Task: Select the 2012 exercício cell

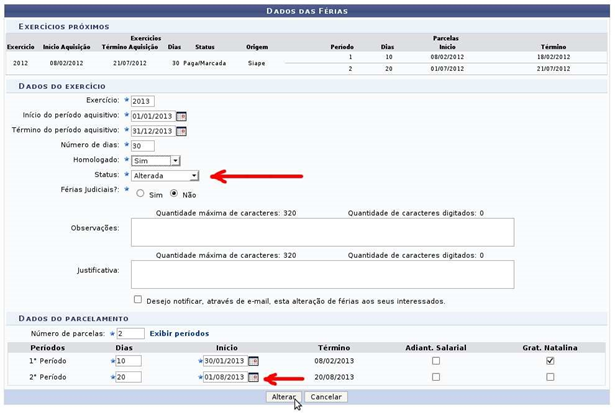Action: [20, 63]
